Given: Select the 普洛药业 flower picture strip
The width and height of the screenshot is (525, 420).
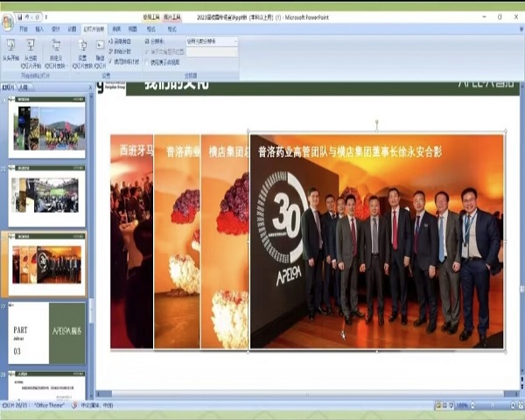Looking at the screenshot, I should [x=177, y=241].
